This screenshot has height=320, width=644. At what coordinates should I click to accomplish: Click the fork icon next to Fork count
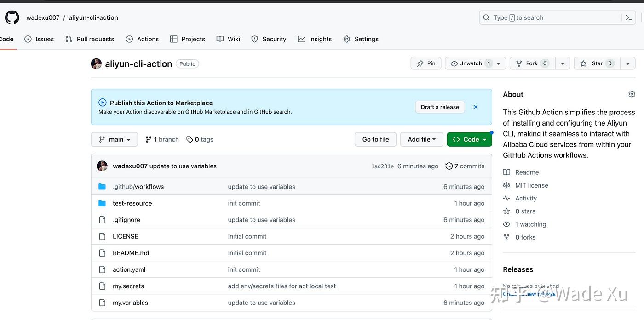[520, 63]
